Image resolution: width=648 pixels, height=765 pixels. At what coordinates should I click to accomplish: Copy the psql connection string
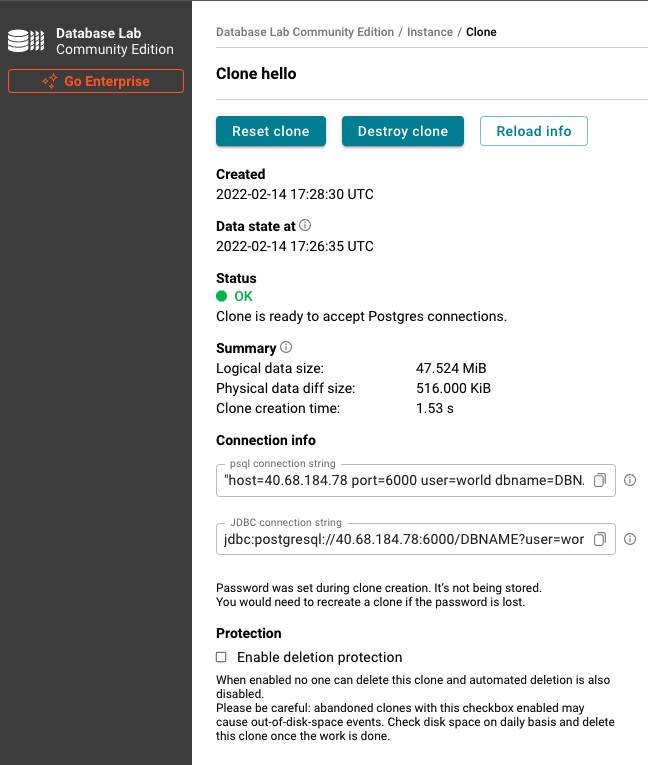coord(600,480)
